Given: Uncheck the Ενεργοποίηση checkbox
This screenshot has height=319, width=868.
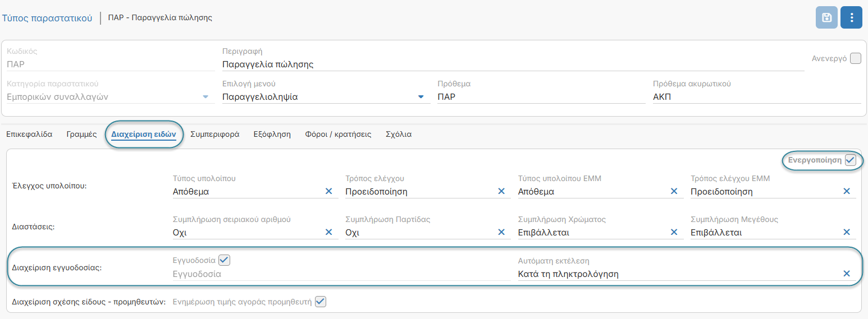Looking at the screenshot, I should tap(850, 160).
